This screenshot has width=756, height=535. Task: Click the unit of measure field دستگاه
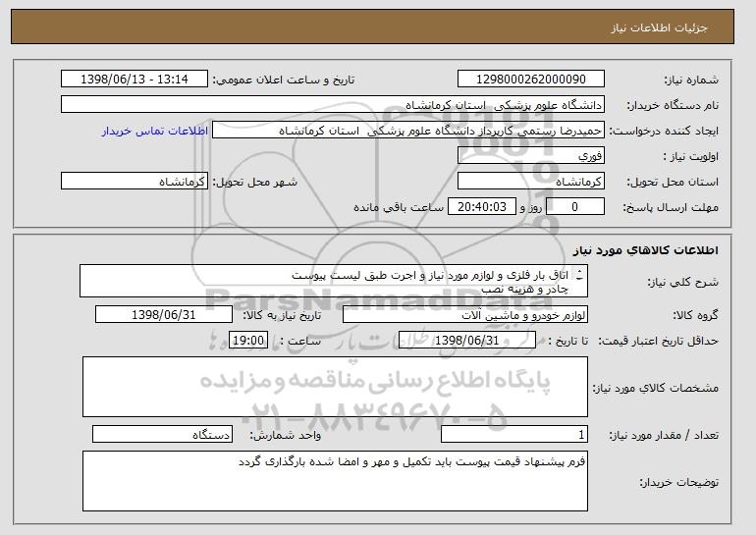pyautogui.click(x=162, y=434)
